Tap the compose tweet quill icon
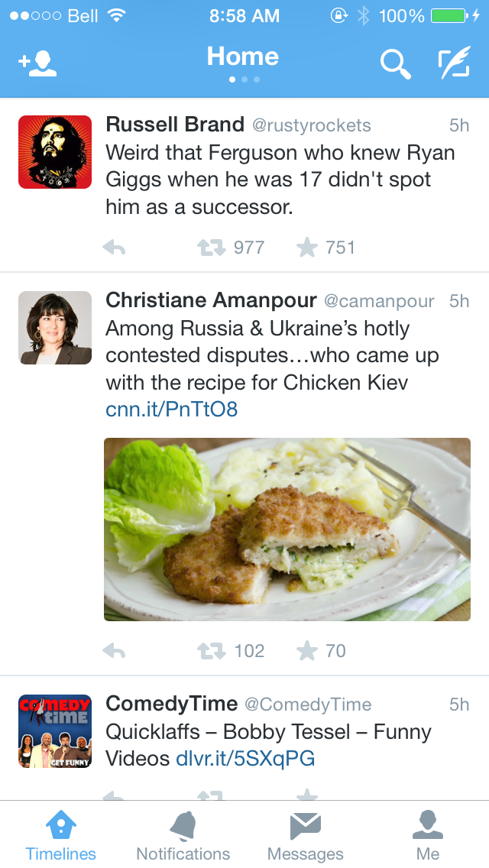The image size is (489, 868). pos(454,65)
